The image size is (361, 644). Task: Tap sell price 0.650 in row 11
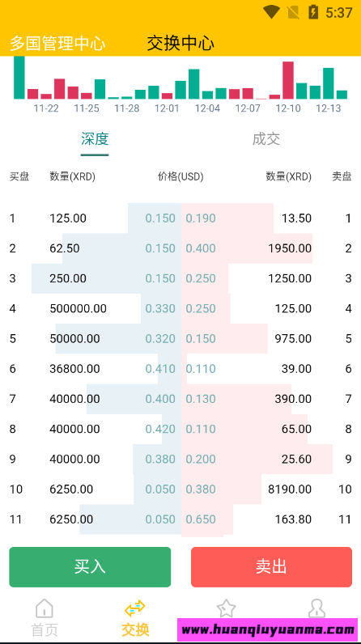point(201,519)
